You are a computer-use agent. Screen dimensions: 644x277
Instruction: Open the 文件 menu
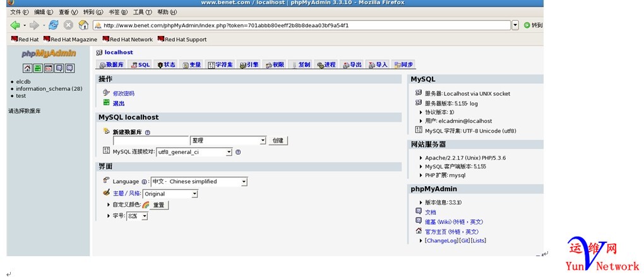click(x=20, y=13)
